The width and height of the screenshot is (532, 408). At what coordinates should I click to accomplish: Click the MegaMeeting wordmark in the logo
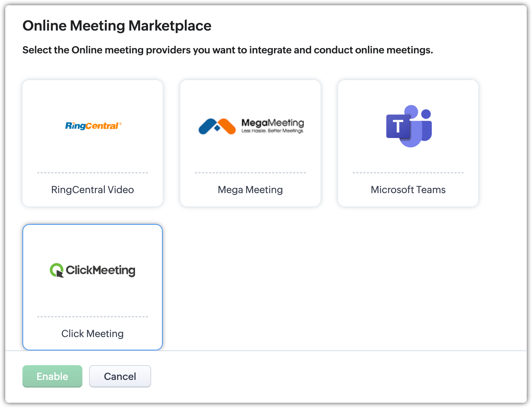coord(272,123)
